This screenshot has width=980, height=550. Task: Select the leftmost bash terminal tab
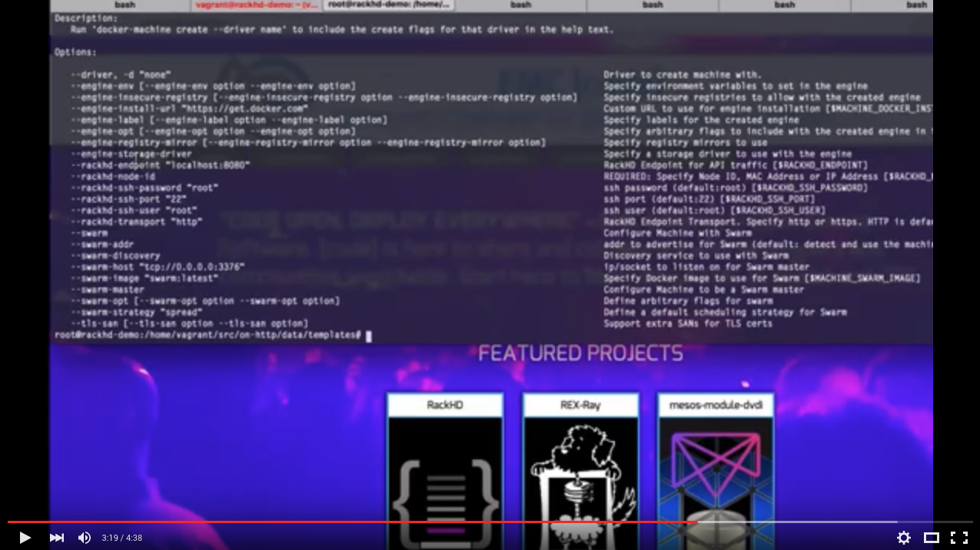(125, 4)
